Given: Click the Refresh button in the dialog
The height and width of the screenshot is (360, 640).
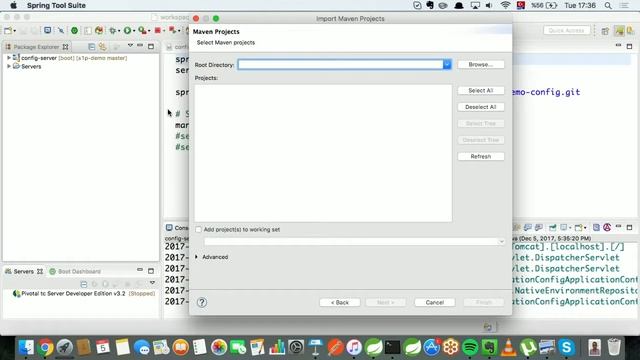Looking at the screenshot, I should pos(481,156).
